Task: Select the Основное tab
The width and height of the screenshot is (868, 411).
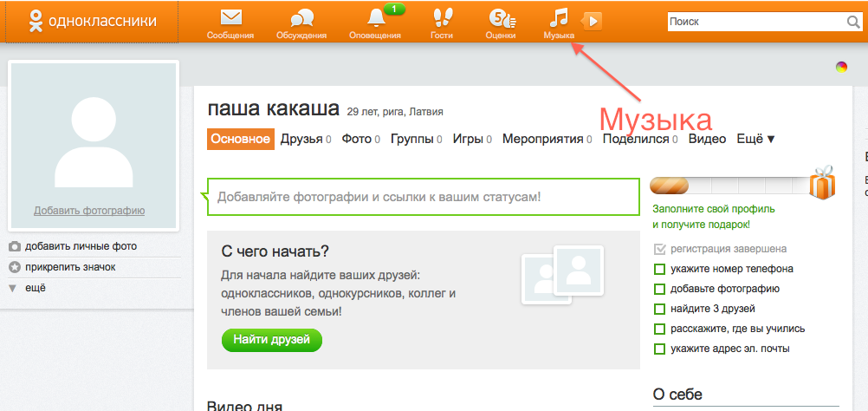Action: pos(241,139)
